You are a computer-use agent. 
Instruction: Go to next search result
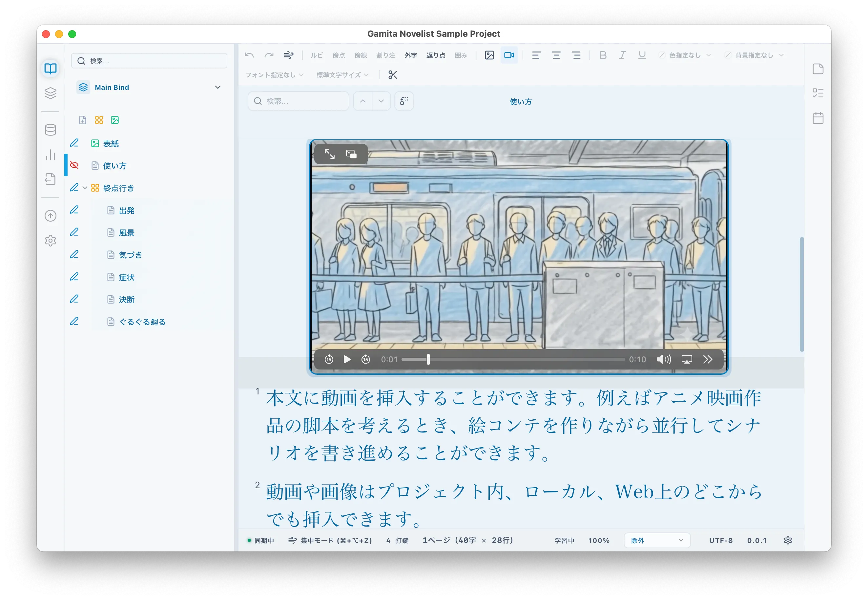point(381,101)
